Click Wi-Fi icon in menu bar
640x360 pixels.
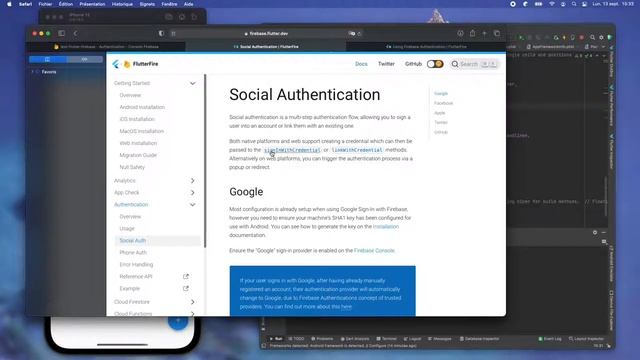552,4
